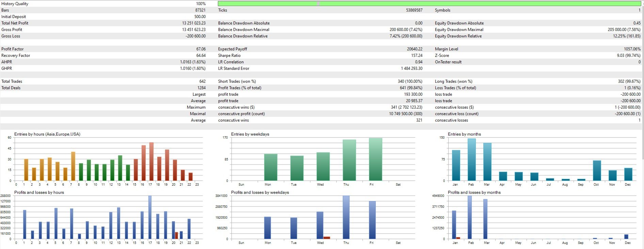The height and width of the screenshot is (249, 644).
Task: Click the Monday bar in Entries by weekdays
Action: (271, 167)
